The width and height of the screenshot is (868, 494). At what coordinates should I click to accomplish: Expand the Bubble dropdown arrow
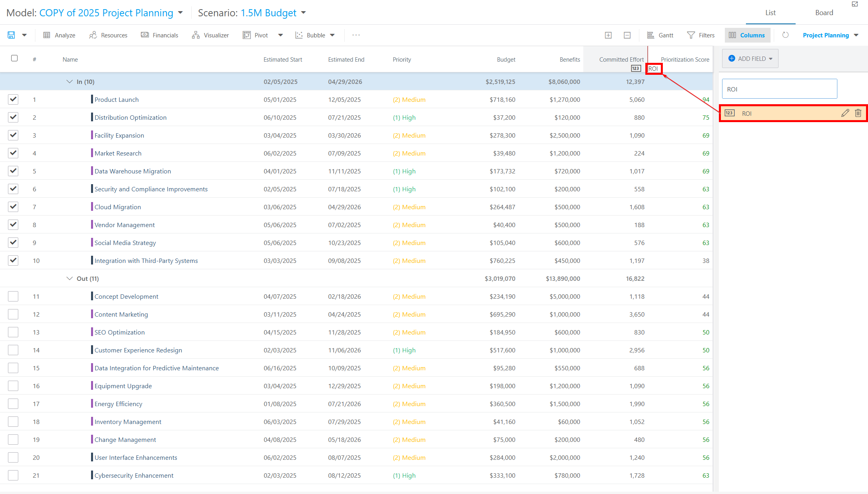coord(332,35)
